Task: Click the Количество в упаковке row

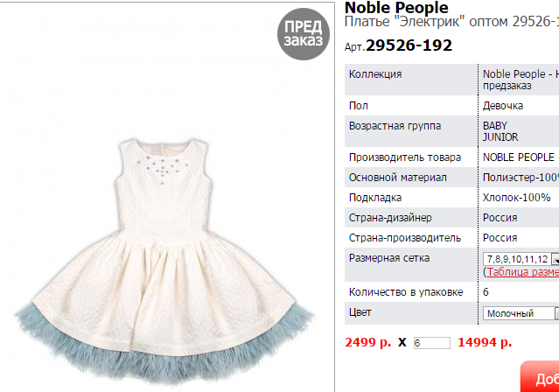Action: (x=451, y=292)
